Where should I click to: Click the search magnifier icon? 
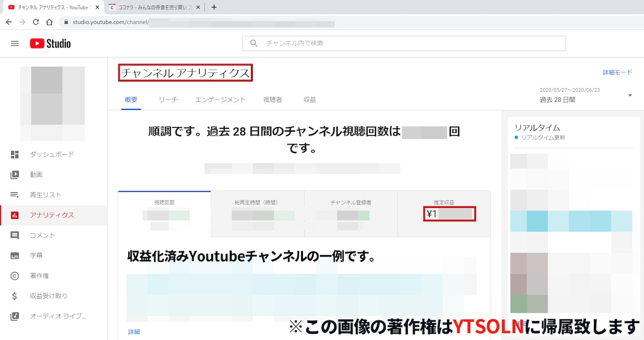(x=254, y=43)
